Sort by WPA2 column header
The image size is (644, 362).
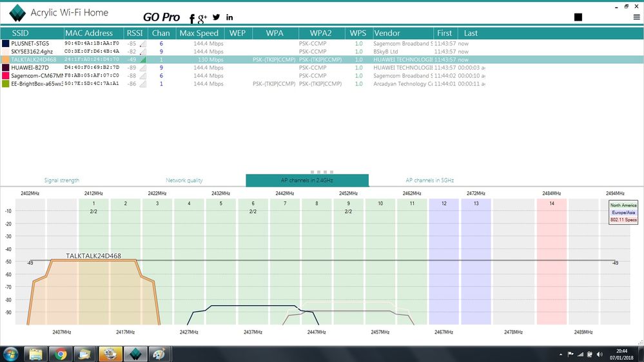coord(322,33)
